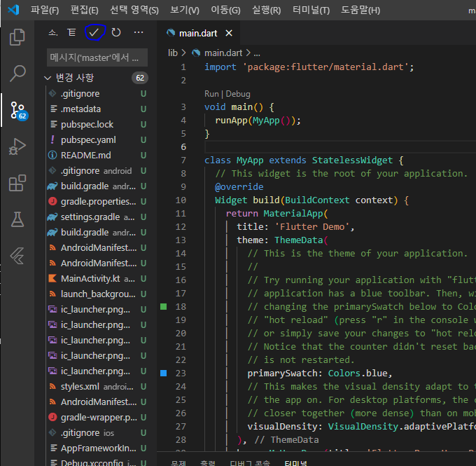Open gradle.properties in changes list
Viewport: 476px width, 466px height.
point(97,202)
